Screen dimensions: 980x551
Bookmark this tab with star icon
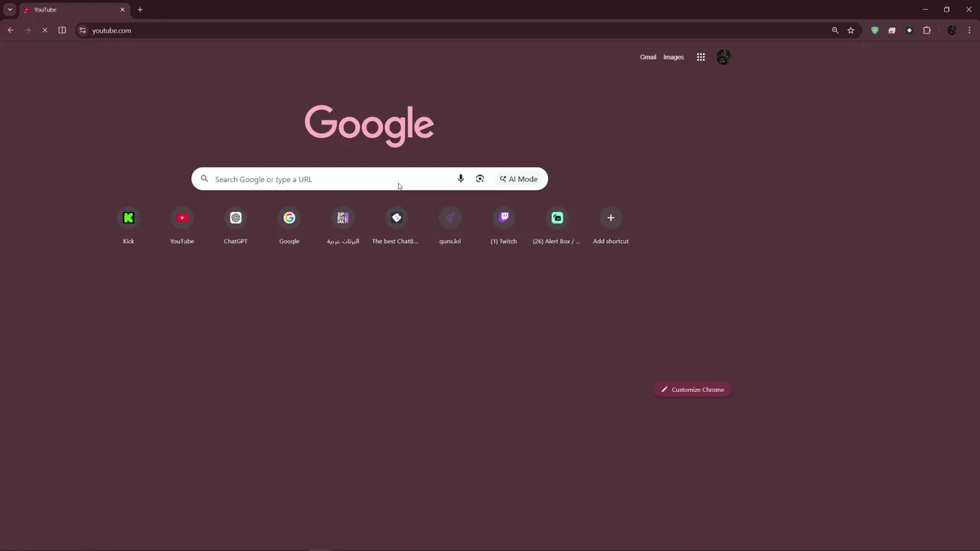pyautogui.click(x=851, y=31)
